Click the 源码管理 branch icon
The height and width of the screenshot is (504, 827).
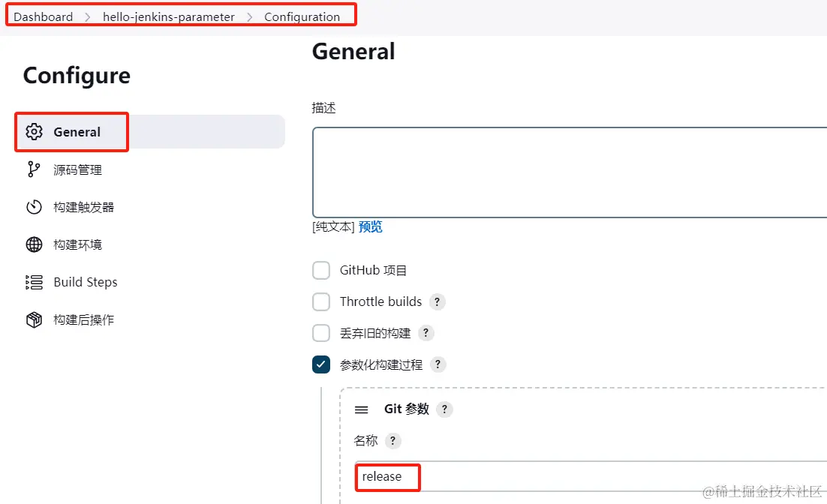click(x=34, y=169)
